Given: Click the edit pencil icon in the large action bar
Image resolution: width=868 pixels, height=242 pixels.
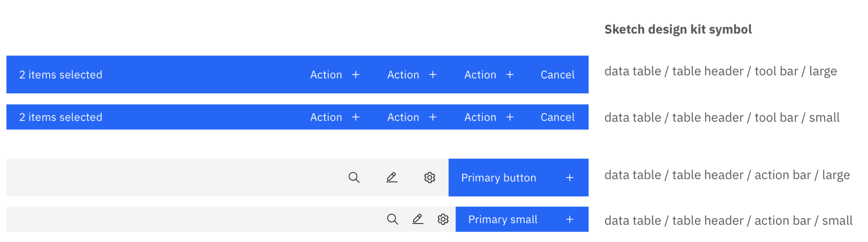Looking at the screenshot, I should tap(392, 178).
